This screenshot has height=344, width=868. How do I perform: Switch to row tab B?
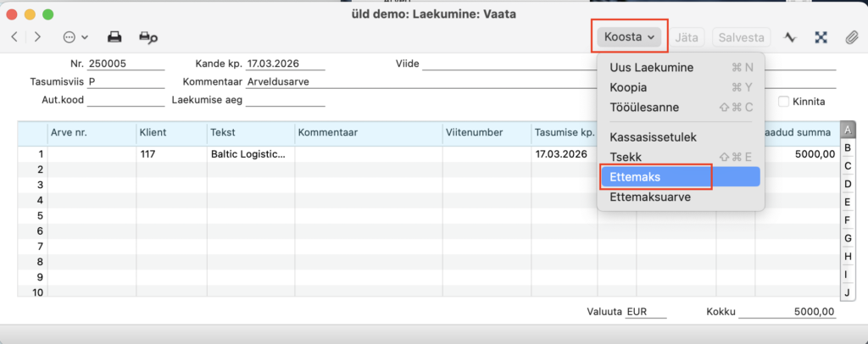847,147
